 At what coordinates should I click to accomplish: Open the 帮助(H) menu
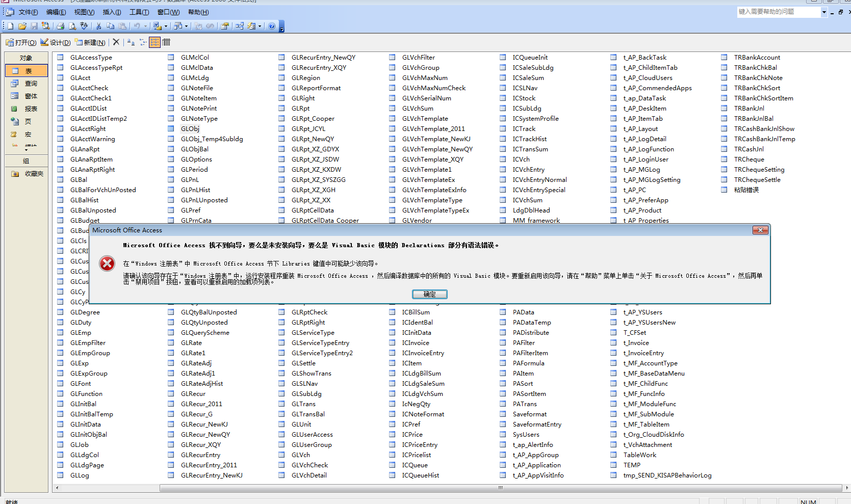[x=198, y=12]
